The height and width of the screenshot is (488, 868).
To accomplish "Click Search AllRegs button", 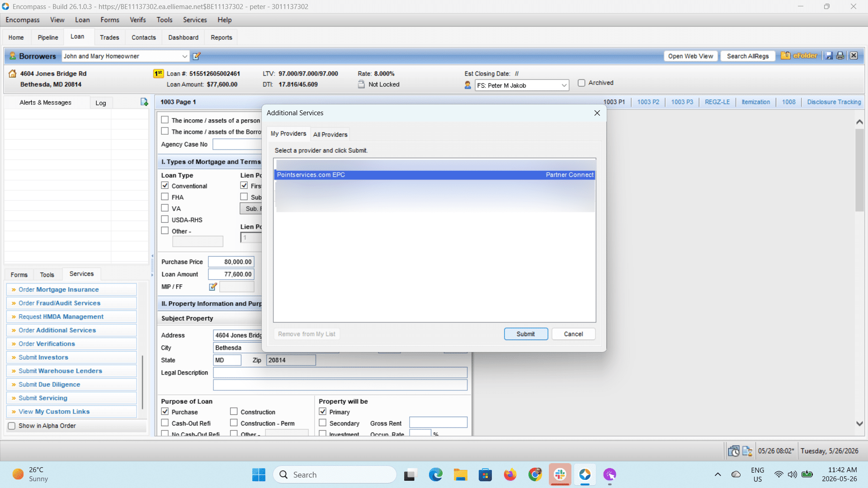I will (x=748, y=56).
